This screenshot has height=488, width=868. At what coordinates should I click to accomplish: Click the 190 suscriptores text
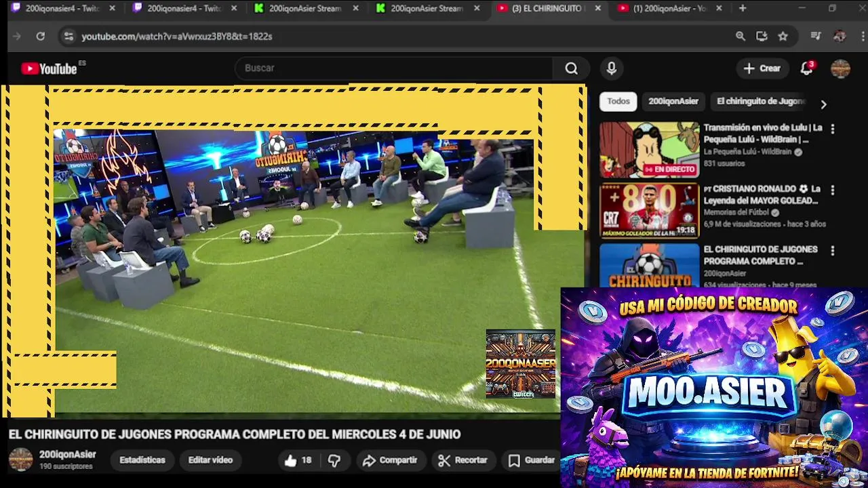(66, 467)
